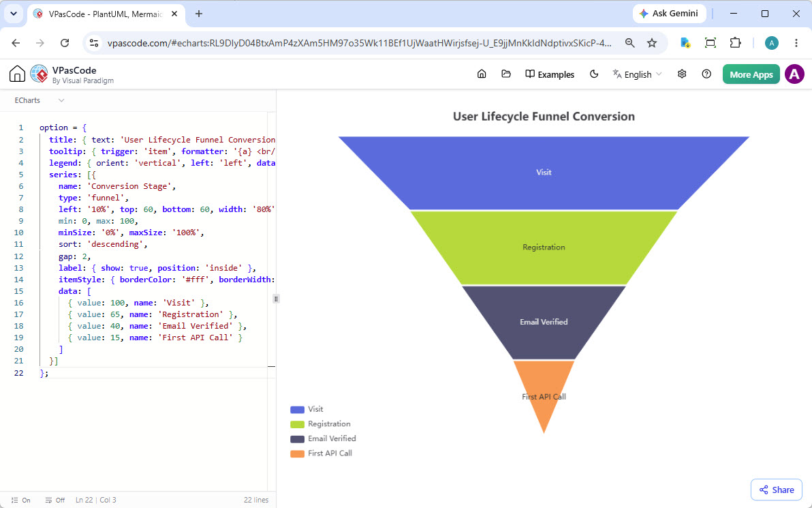
Task: Toggle the Email Verified legend item
Action: [x=323, y=438]
